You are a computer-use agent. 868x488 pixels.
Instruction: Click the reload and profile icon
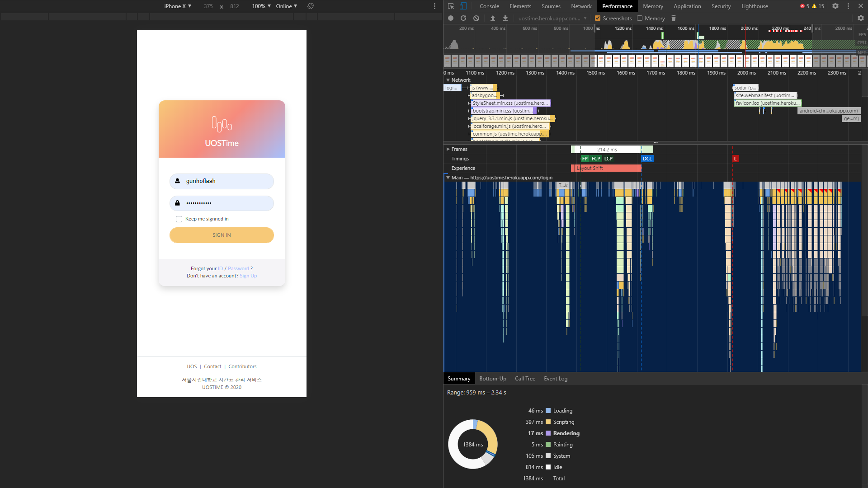click(x=463, y=18)
